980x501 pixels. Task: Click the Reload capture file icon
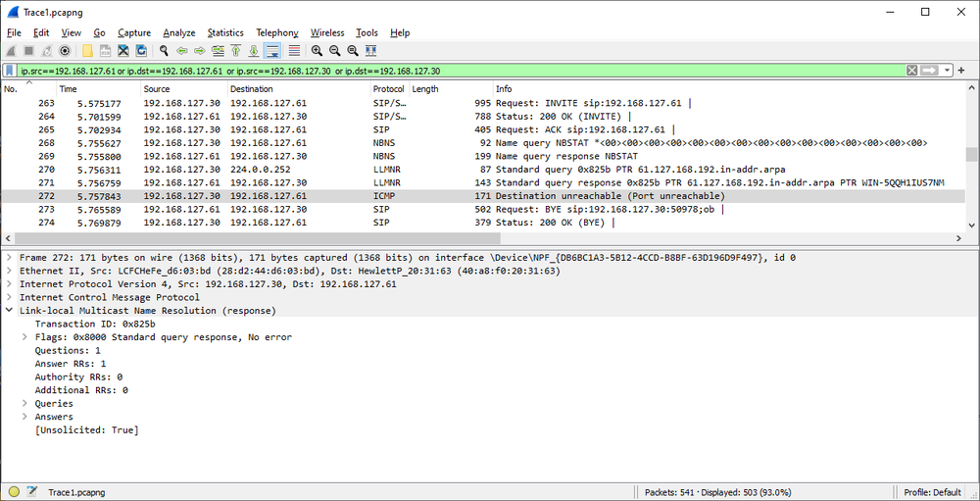tap(141, 51)
